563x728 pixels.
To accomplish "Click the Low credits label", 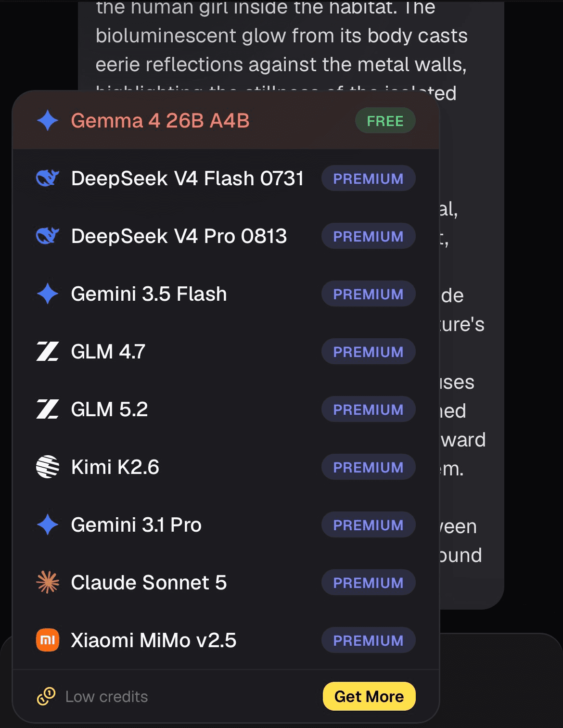I will click(107, 696).
